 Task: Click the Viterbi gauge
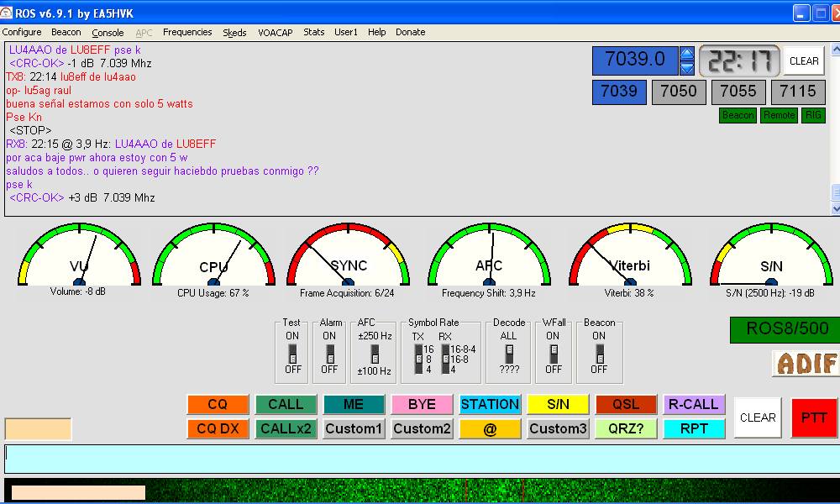(629, 256)
